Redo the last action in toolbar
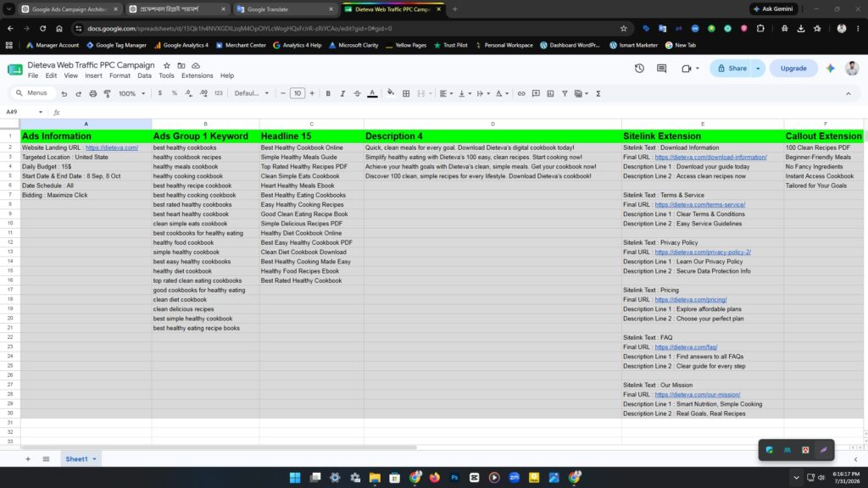 coord(79,93)
